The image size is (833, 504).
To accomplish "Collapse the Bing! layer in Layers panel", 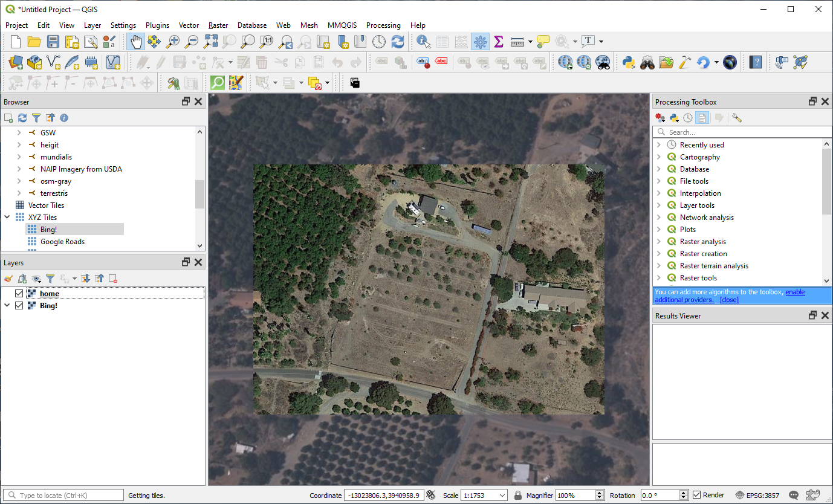I will [7, 305].
